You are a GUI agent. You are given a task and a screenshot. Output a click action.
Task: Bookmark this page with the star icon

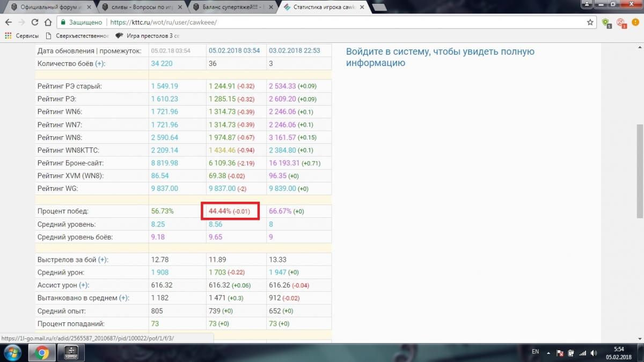(x=590, y=23)
